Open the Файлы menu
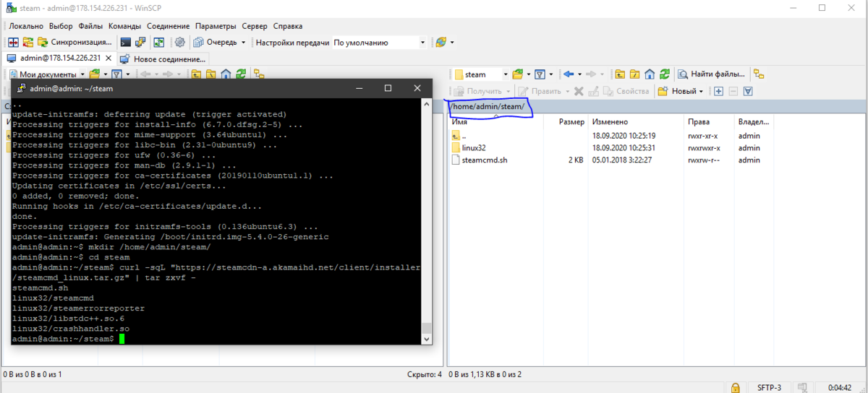868x393 pixels. pos(90,26)
